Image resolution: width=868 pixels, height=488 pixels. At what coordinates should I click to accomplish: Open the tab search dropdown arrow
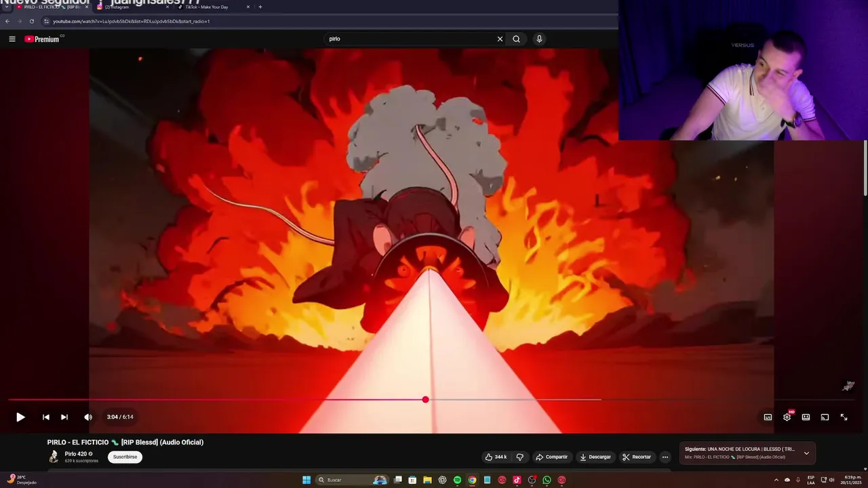(x=7, y=7)
